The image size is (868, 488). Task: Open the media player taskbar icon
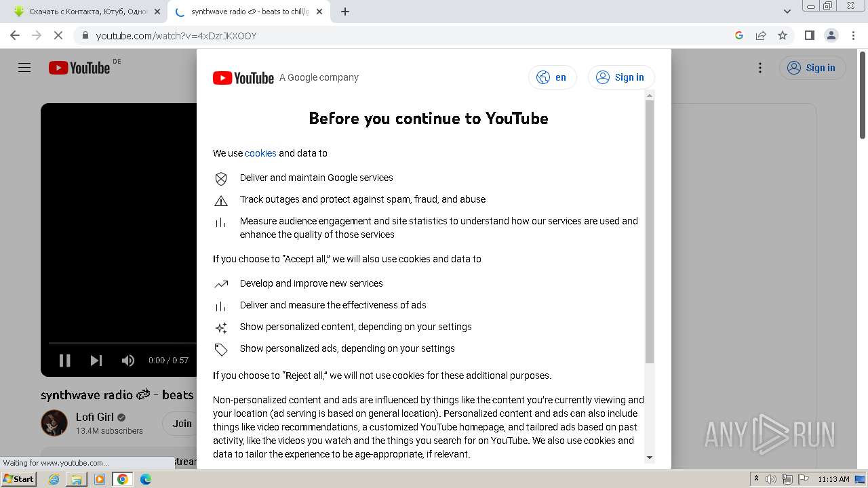click(x=100, y=479)
